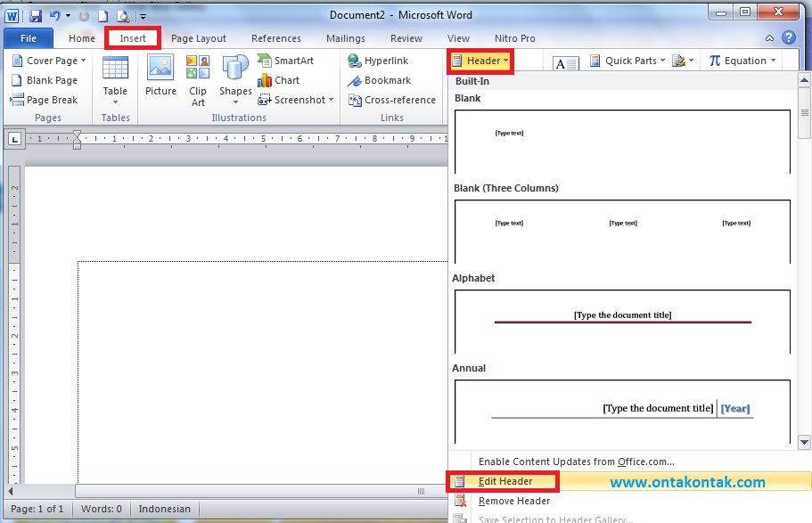Select the Blank header thumbnail
The image size is (812, 523).
click(x=622, y=142)
